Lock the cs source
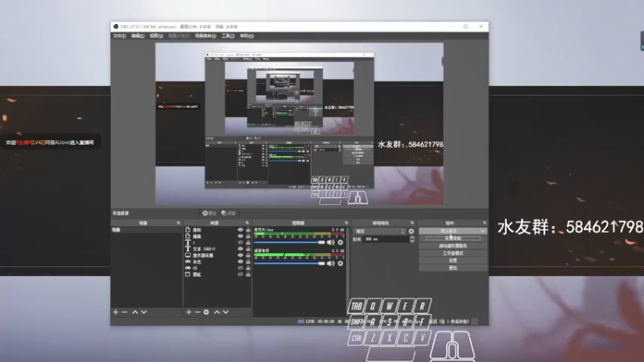The height and width of the screenshot is (362, 644). pos(248,268)
